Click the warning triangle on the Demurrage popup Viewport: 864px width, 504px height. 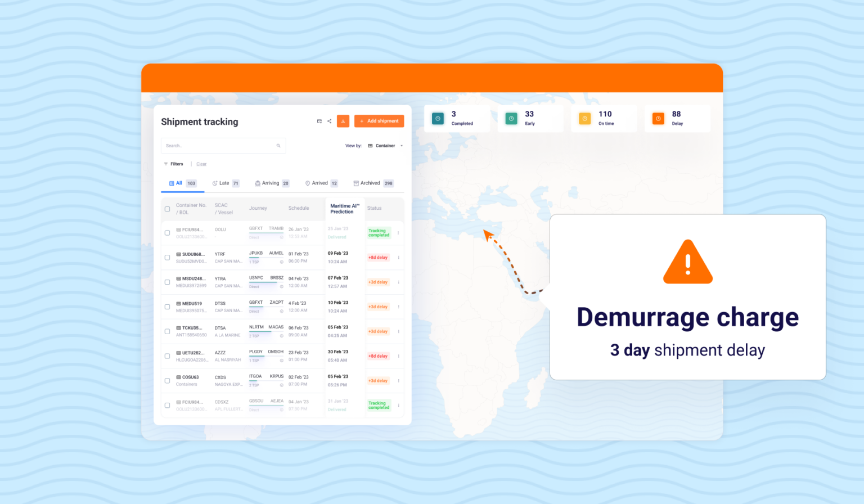[687, 262]
